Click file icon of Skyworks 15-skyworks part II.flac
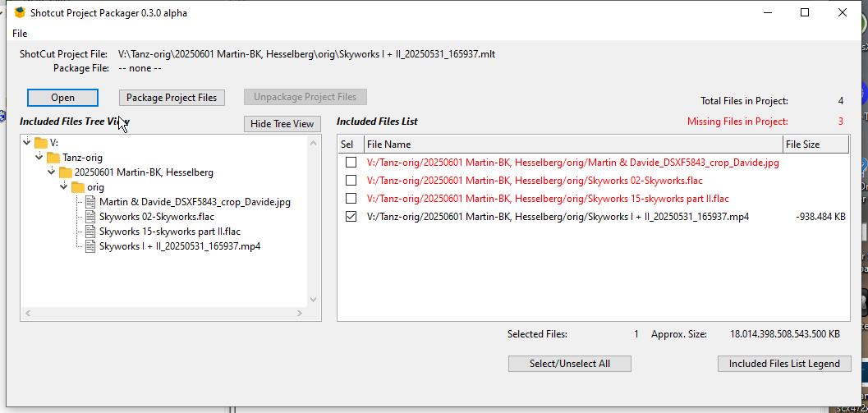 point(91,232)
